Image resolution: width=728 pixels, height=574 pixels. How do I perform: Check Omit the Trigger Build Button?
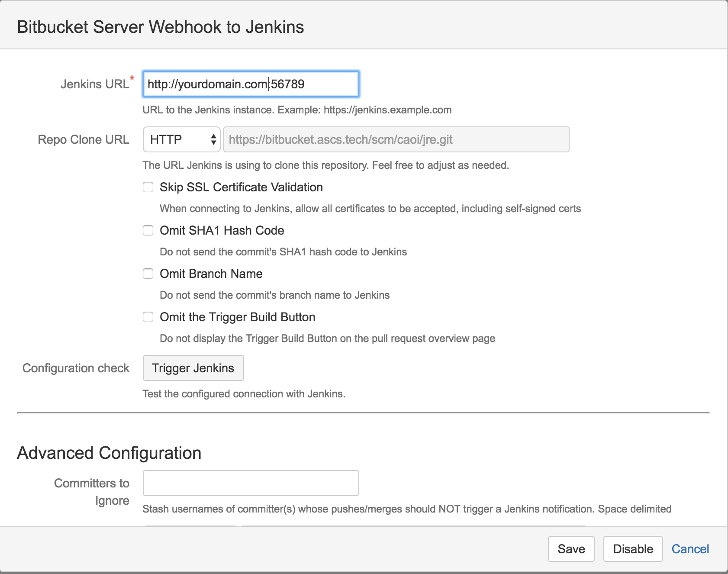click(148, 317)
